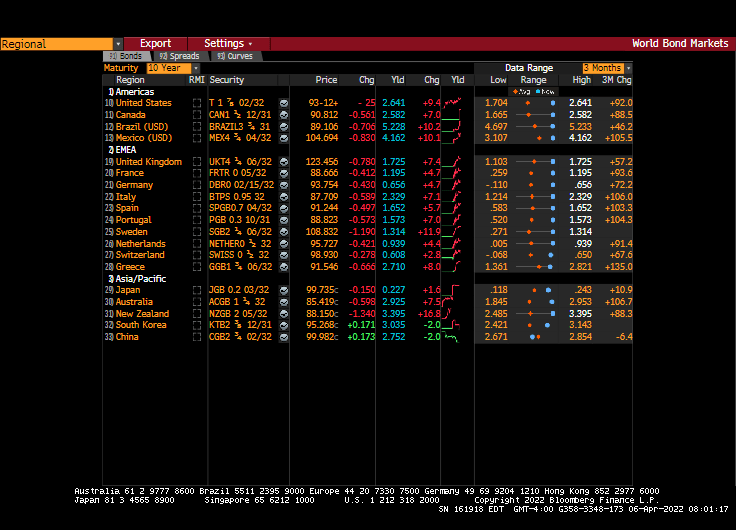This screenshot has width=736, height=530.
Task: Click the chart icon next to Japan JGB
Action: tap(284, 291)
